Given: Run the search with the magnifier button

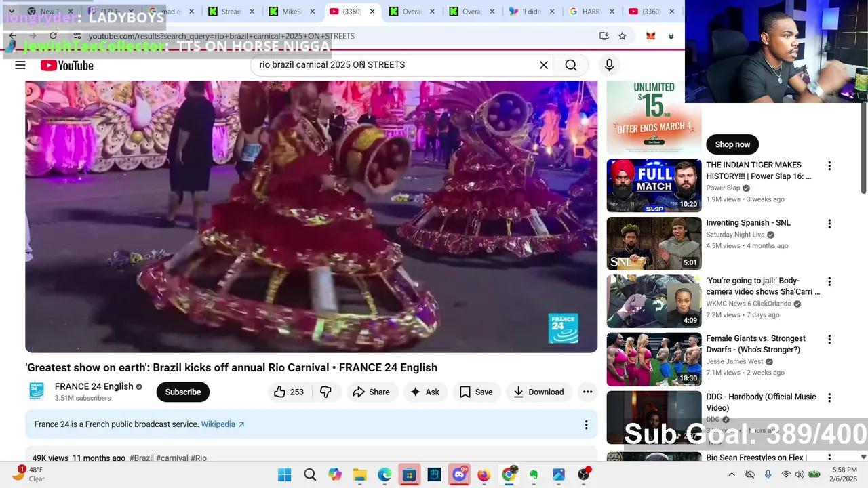Looking at the screenshot, I should (x=571, y=65).
